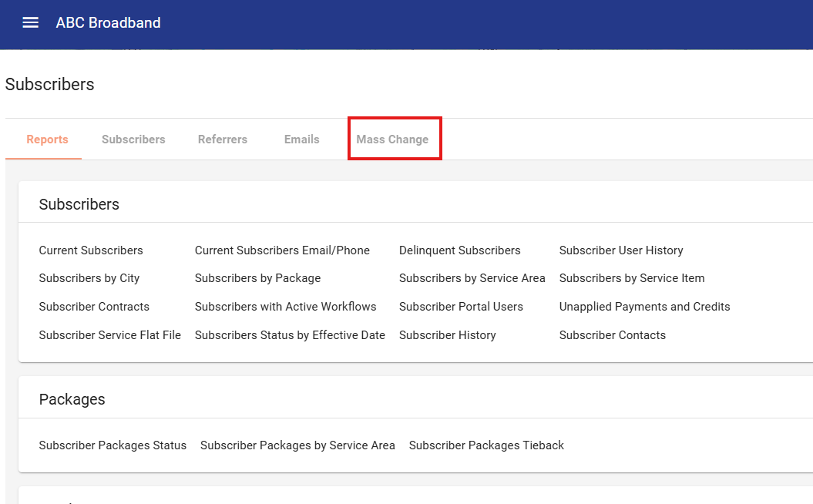View Subscribers by Package report
Image resolution: width=813 pixels, height=504 pixels.
[x=257, y=278]
